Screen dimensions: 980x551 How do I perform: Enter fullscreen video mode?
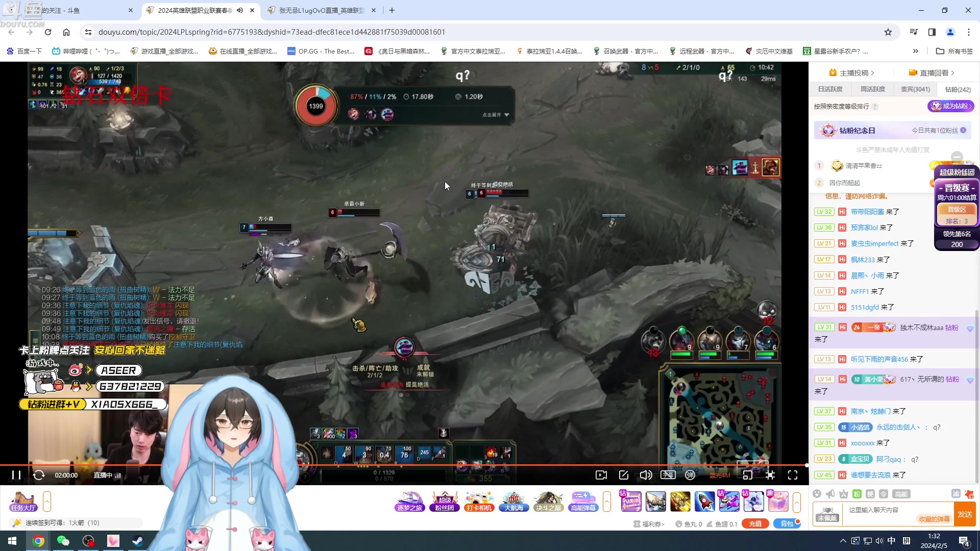(793, 475)
